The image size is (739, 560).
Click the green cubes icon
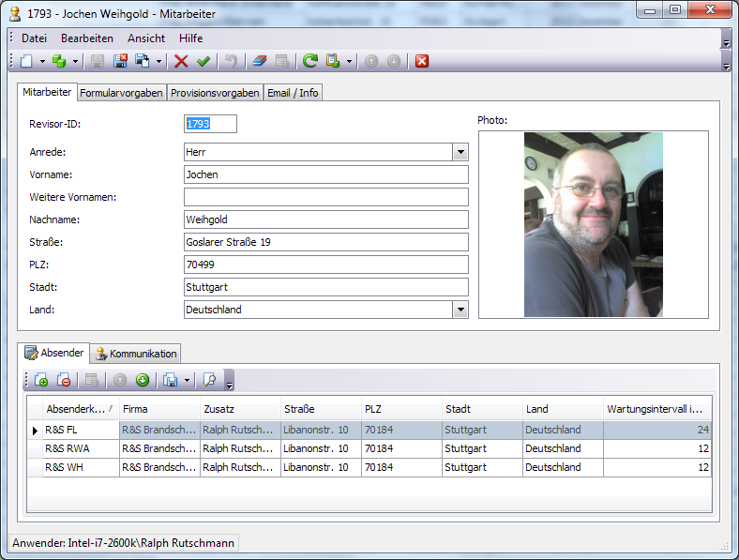59,61
